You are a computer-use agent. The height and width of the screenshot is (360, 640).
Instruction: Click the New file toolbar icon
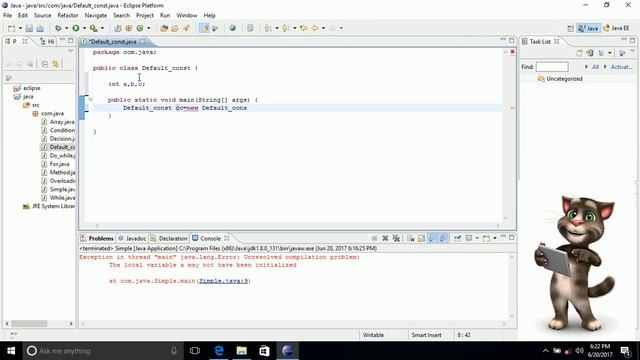[x=11, y=28]
